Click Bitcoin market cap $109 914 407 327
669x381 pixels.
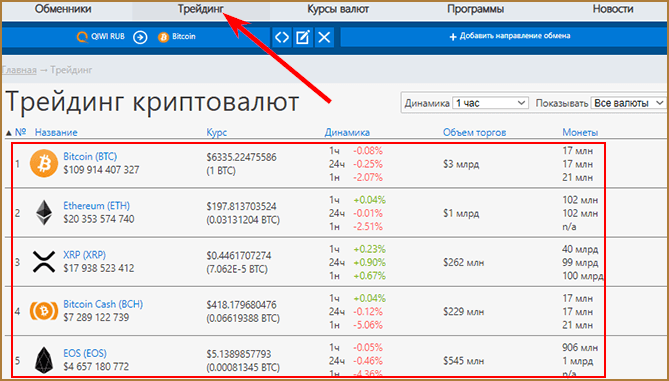pyautogui.click(x=101, y=170)
